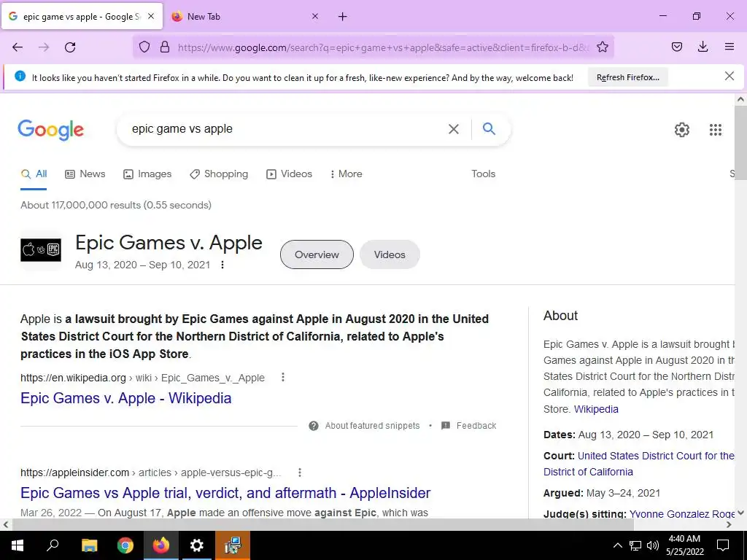Viewport: 747px width, 560px height.
Task: Open File Explorer from the taskbar
Action: click(x=89, y=545)
